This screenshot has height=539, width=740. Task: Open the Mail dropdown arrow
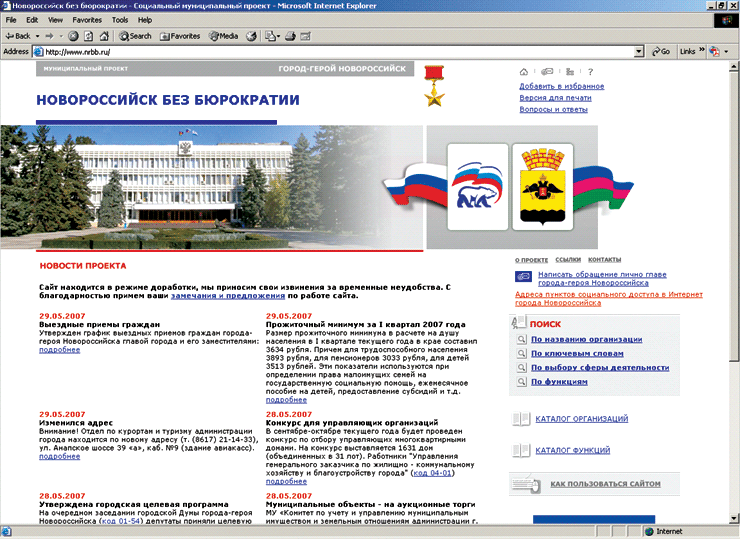[278, 36]
